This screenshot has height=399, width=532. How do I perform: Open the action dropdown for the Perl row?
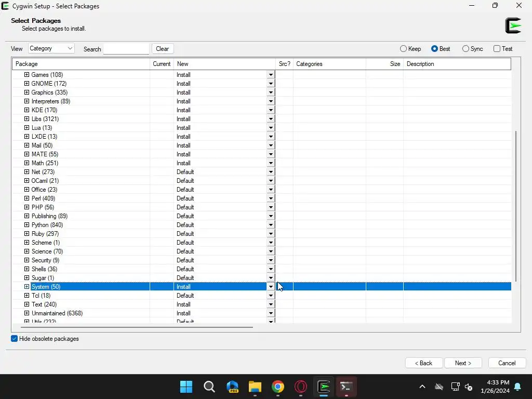tap(271, 198)
